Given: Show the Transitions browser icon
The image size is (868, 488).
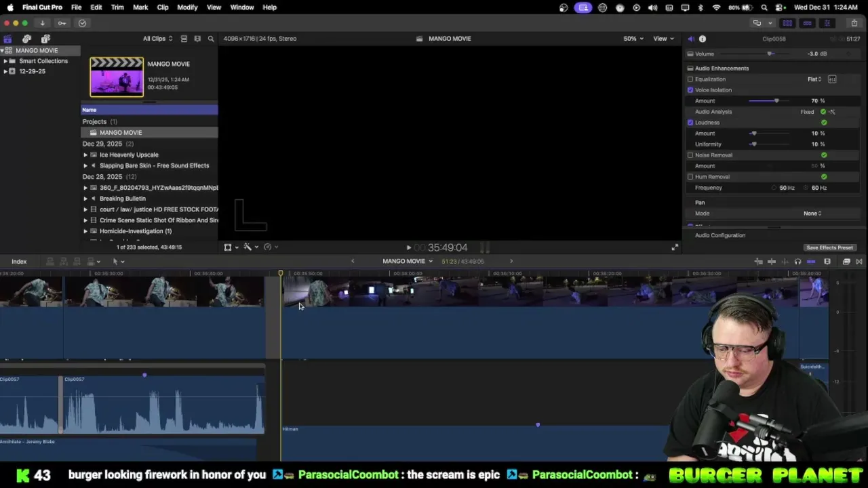Looking at the screenshot, I should [x=859, y=262].
